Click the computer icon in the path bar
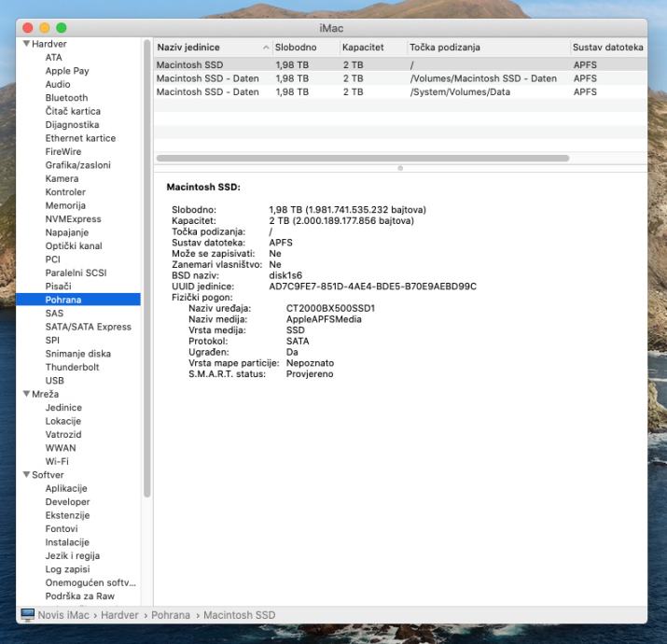 [x=27, y=614]
